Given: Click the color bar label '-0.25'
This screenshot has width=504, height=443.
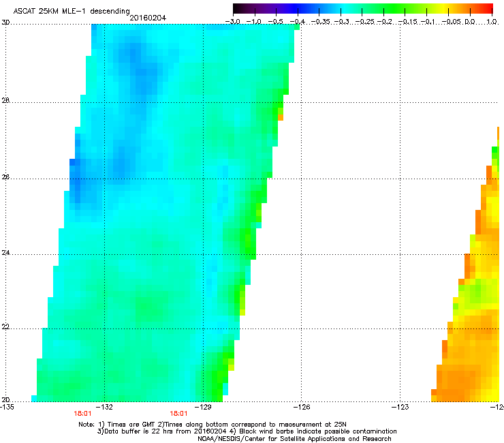Looking at the screenshot, I should [365, 22].
